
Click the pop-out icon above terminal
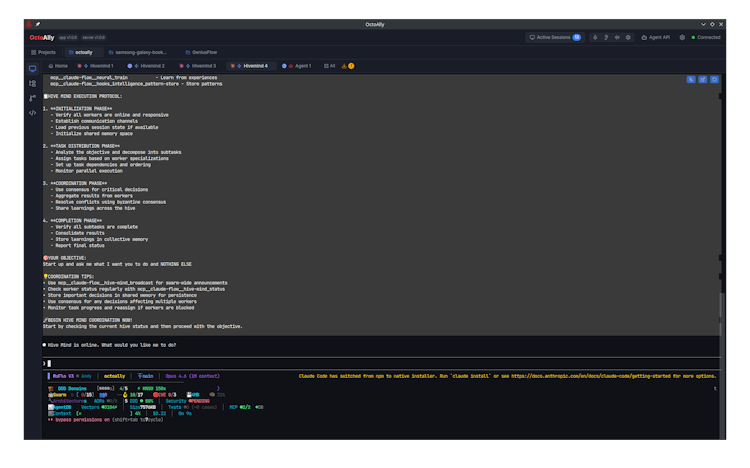714,78
